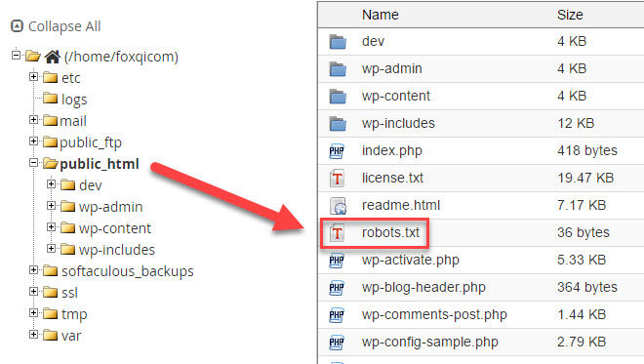Click the Collapse All link text
Viewport: 644px width, 364px height.
tap(64, 26)
